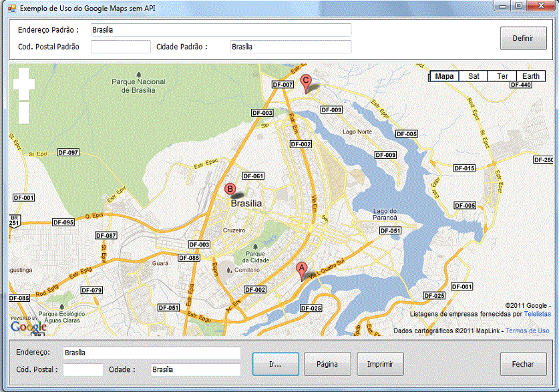
Task: Click the Google logo on map
Action: (29, 326)
